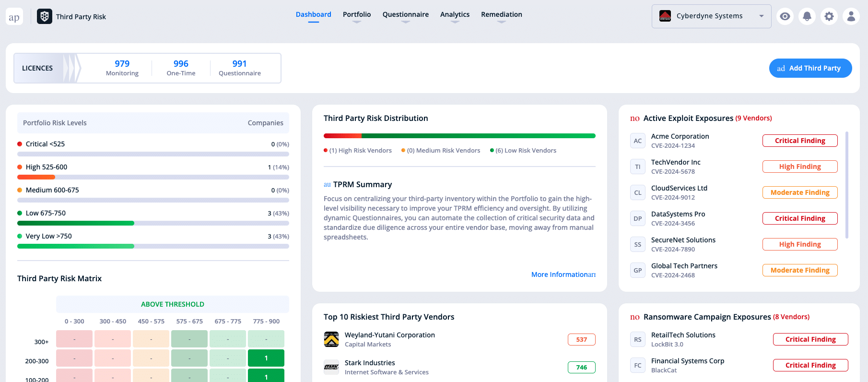Open the Portfolio menu
868x382 pixels.
coord(357,14)
